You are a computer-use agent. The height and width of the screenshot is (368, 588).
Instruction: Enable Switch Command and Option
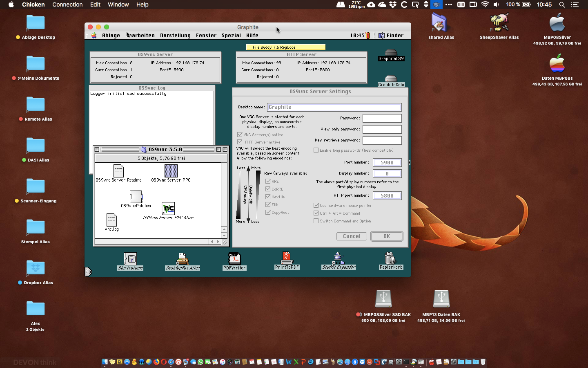(316, 221)
